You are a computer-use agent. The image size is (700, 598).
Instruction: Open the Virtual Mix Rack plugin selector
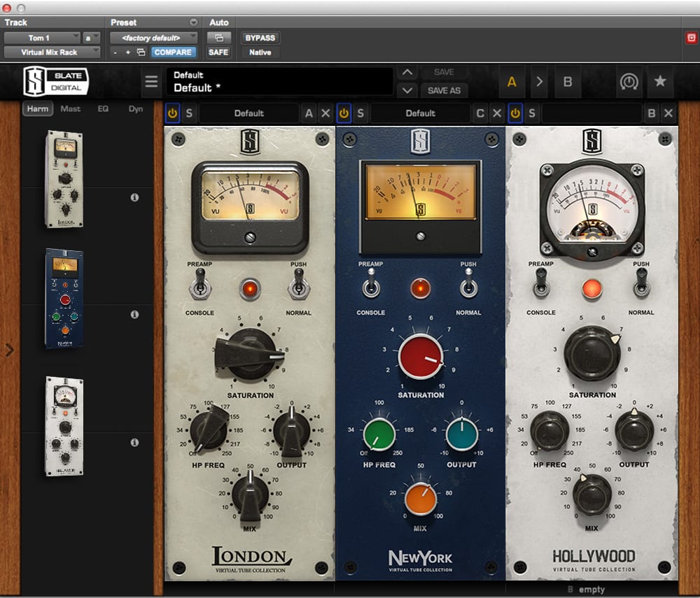[x=52, y=52]
